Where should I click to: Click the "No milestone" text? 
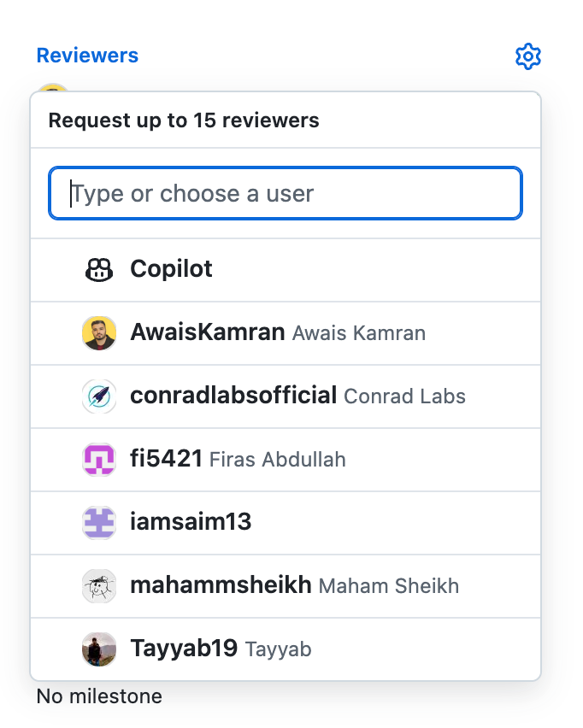point(99,696)
